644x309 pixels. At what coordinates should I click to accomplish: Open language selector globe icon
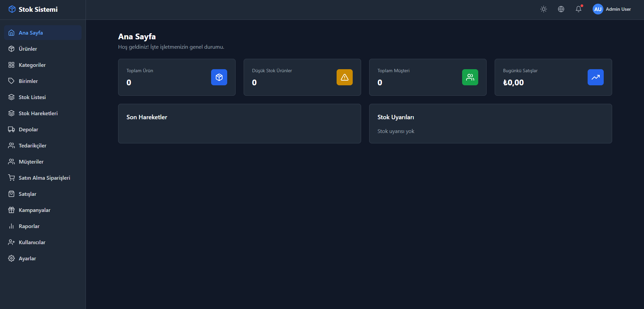pyautogui.click(x=561, y=9)
